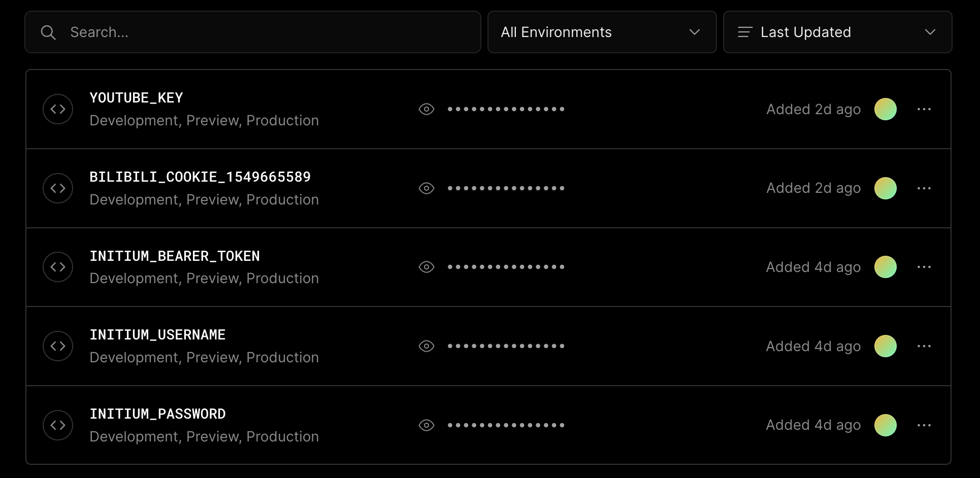Open the three-dot menu for YOUTUBE_KEY
The height and width of the screenshot is (478, 980).
click(924, 109)
